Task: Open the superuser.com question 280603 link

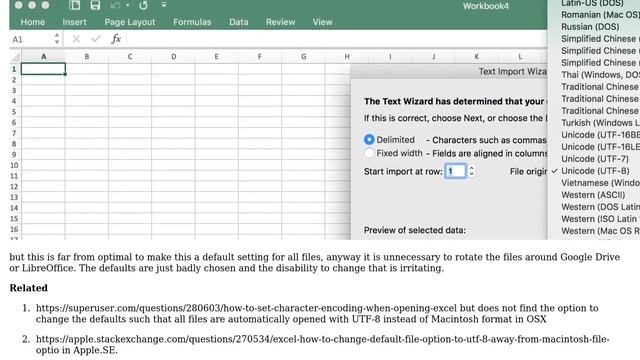Action: coord(247,308)
